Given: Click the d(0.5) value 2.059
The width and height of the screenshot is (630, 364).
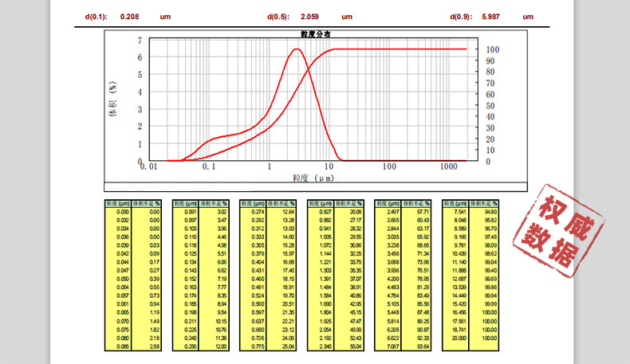Looking at the screenshot, I should pyautogui.click(x=309, y=17).
